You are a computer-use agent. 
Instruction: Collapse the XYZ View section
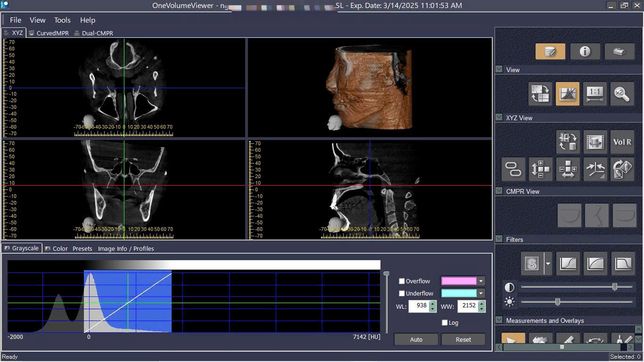click(499, 118)
